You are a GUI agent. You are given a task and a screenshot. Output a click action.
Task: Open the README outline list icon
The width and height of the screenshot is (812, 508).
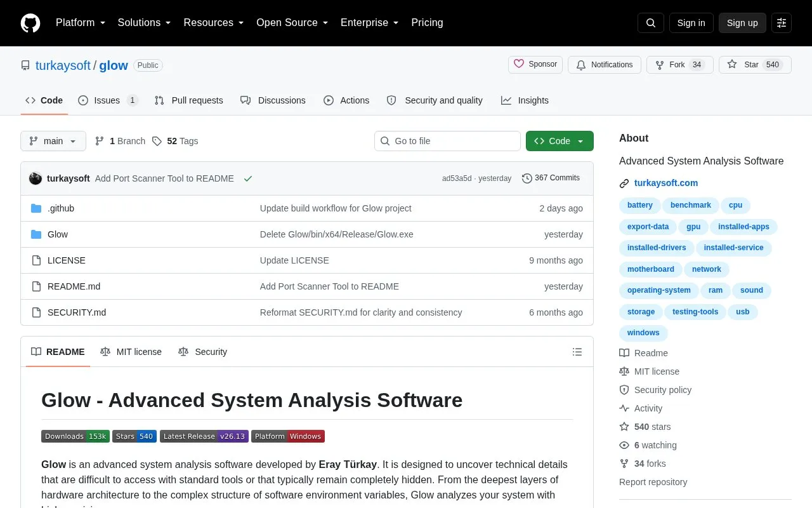577,352
